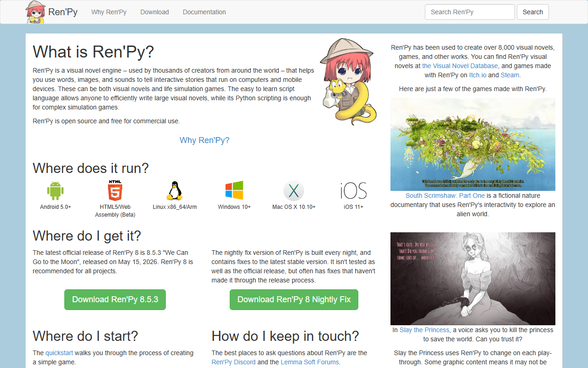588x368 pixels.
Task: Open the Download navbar item
Action: point(155,12)
